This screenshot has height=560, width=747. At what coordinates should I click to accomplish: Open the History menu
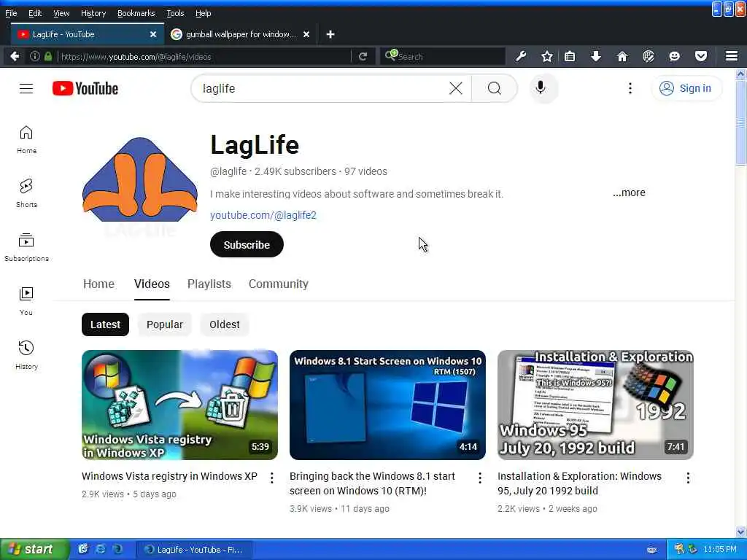pyautogui.click(x=93, y=13)
